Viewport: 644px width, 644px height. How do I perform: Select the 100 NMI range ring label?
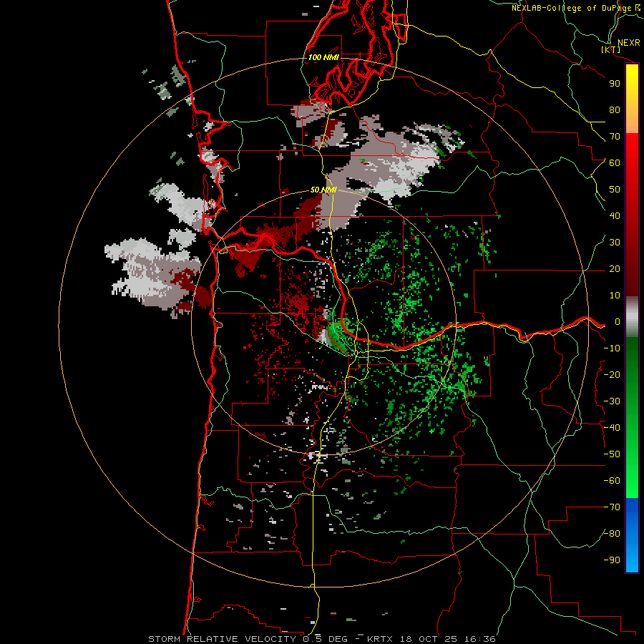tap(323, 57)
